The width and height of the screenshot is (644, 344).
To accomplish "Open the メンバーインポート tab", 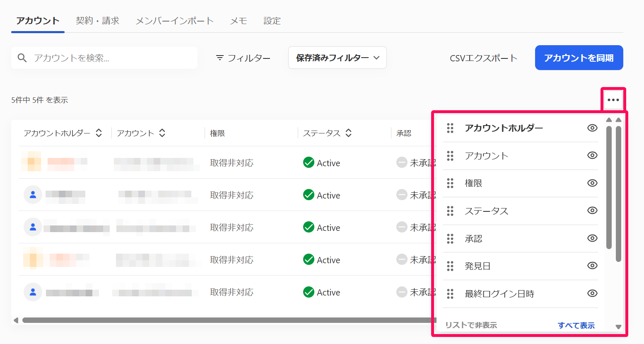I will [x=175, y=21].
